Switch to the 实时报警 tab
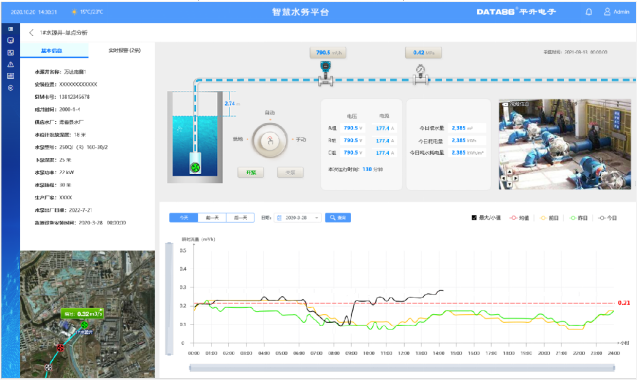The image size is (638, 380). tap(125, 50)
